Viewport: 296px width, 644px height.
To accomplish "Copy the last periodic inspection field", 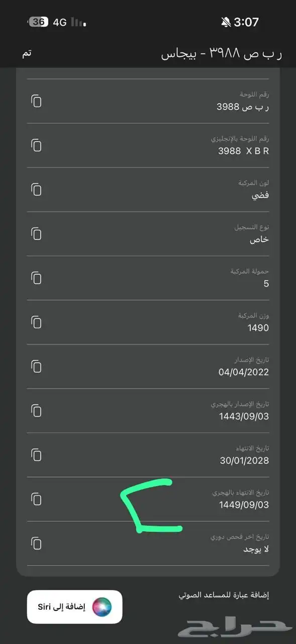I will tap(36, 543).
